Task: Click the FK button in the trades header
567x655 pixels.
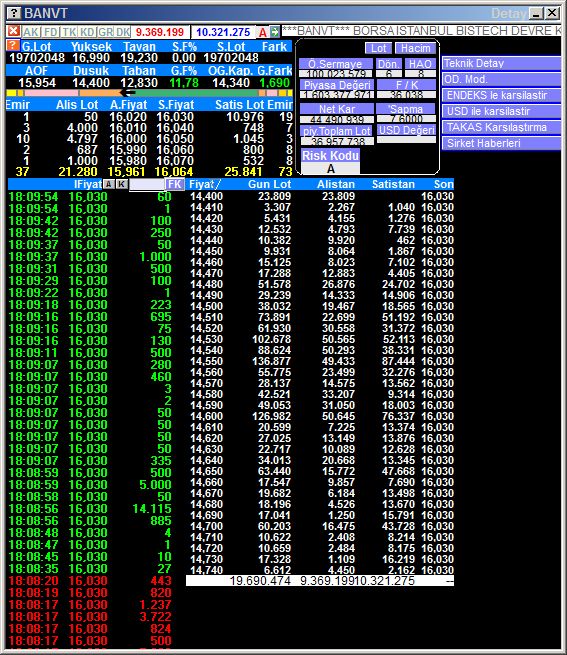Action: coord(175,184)
